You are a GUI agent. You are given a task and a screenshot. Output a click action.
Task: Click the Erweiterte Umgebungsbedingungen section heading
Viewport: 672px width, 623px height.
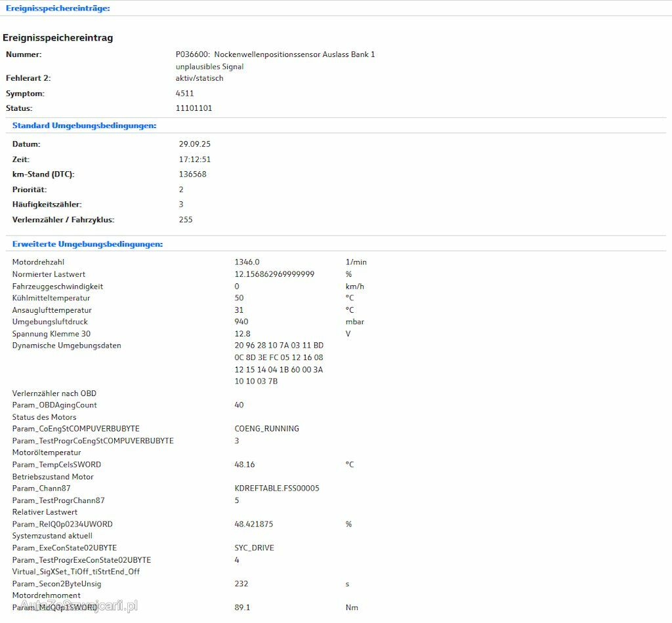(x=87, y=244)
